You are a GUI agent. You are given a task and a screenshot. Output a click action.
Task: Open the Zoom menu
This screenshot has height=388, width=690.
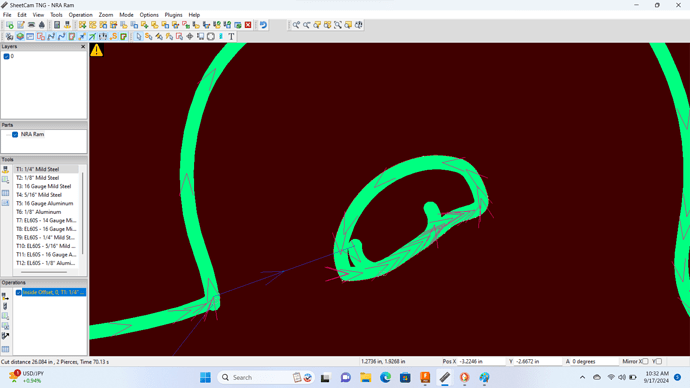(x=106, y=15)
